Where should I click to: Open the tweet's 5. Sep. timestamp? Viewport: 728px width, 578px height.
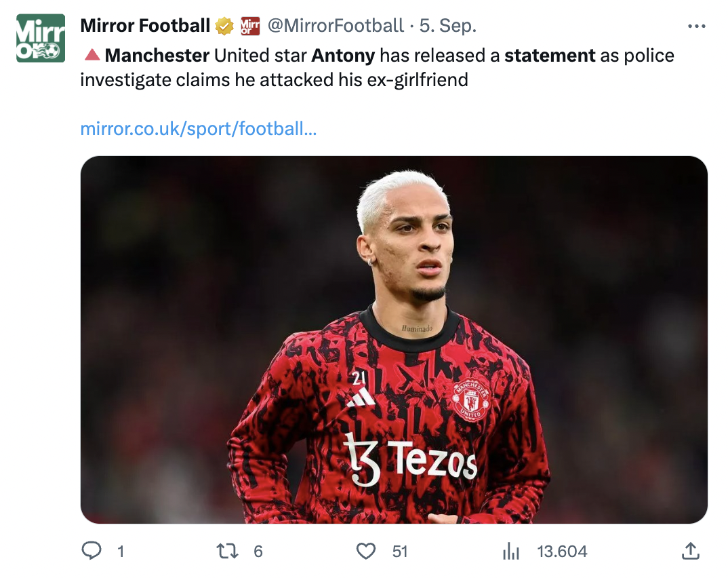point(448,26)
